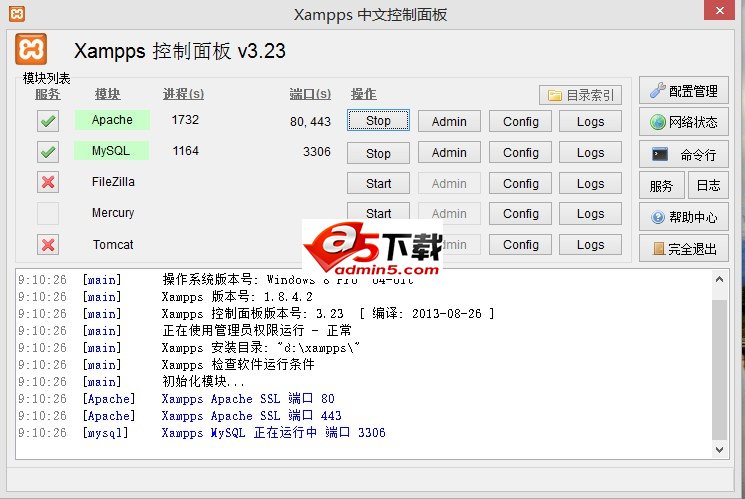745x499 pixels.
Task: Select the FileZilla module name
Action: click(x=113, y=182)
